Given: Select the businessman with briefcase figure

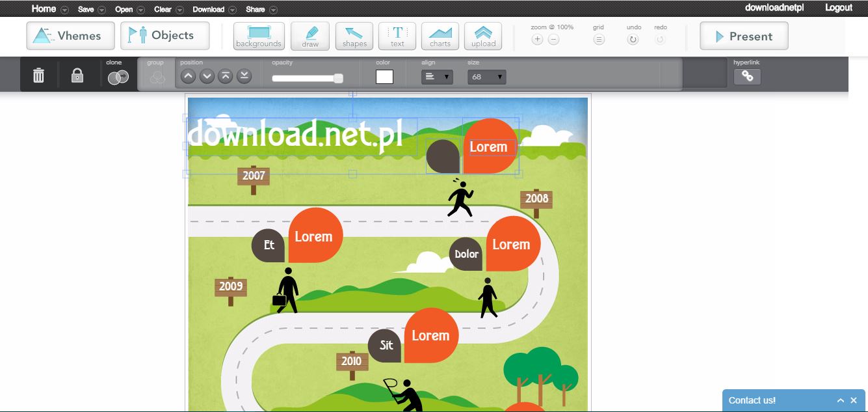Looking at the screenshot, I should pyautogui.click(x=286, y=290).
